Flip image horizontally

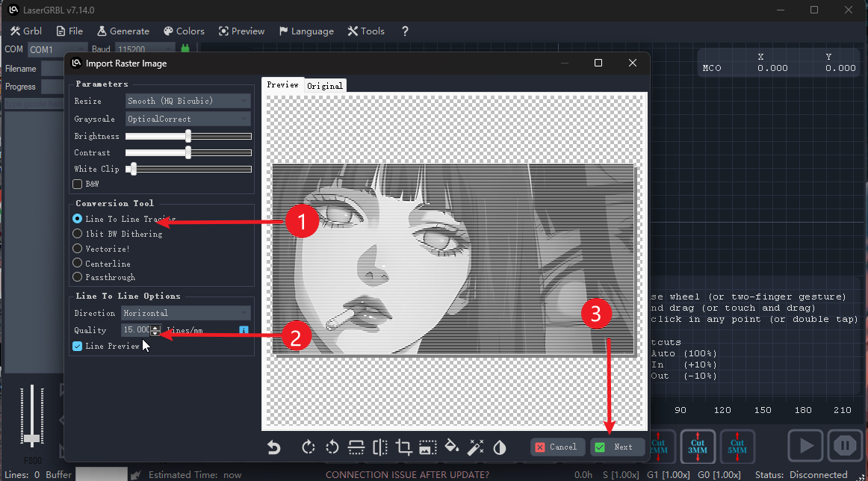tap(380, 447)
